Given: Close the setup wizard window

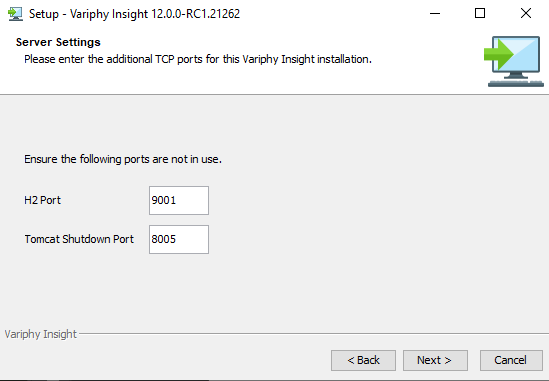Looking at the screenshot, I should point(526,14).
